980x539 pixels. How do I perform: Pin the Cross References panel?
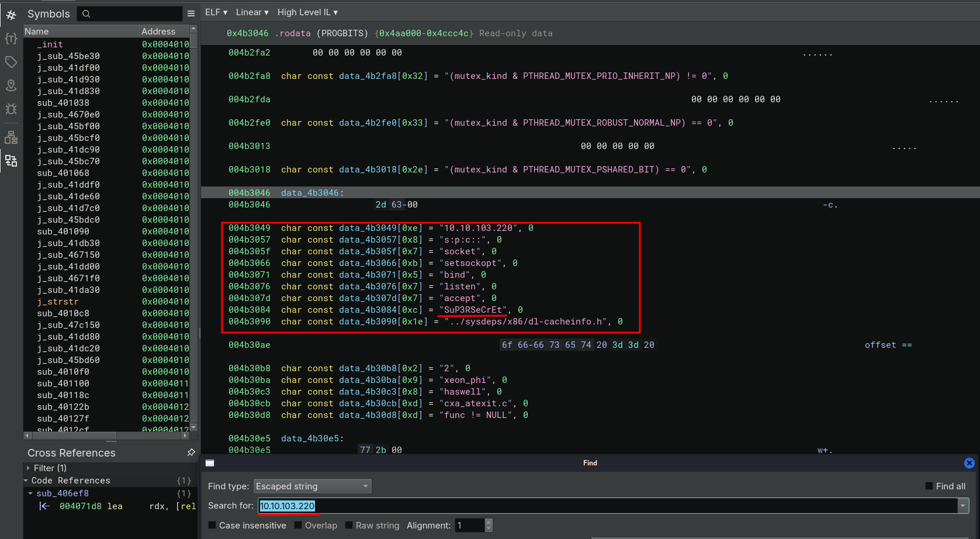(x=191, y=452)
